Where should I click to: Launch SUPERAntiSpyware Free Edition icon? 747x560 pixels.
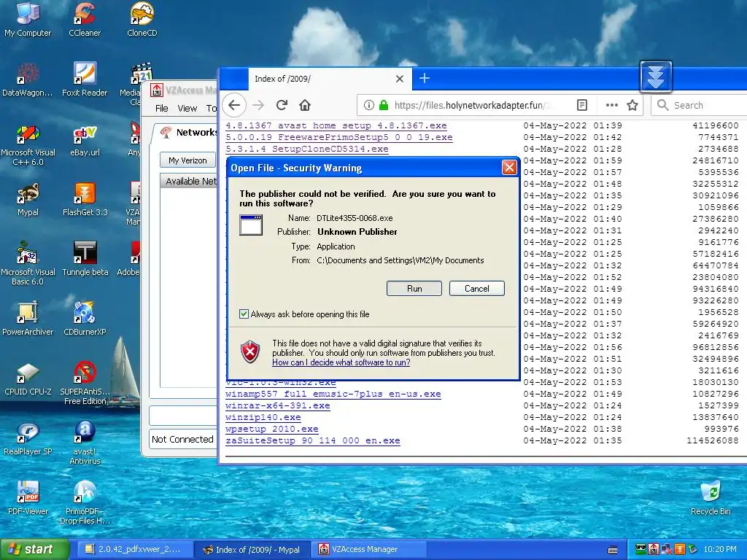tap(85, 384)
